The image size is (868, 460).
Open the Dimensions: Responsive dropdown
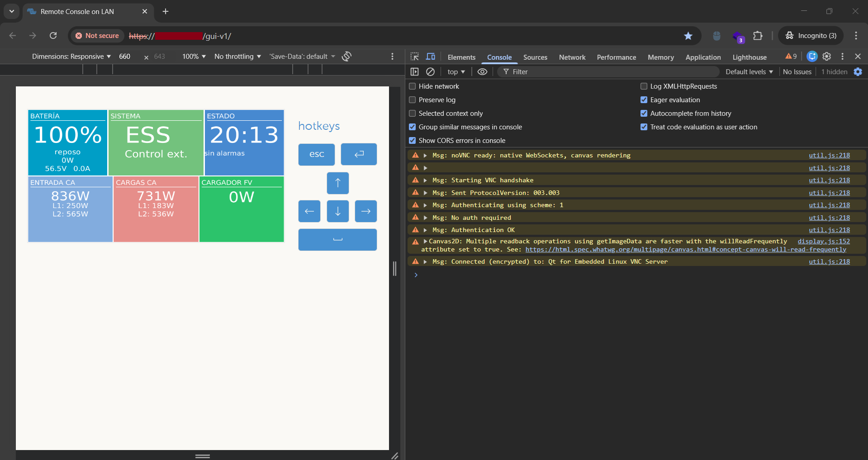tap(70, 56)
